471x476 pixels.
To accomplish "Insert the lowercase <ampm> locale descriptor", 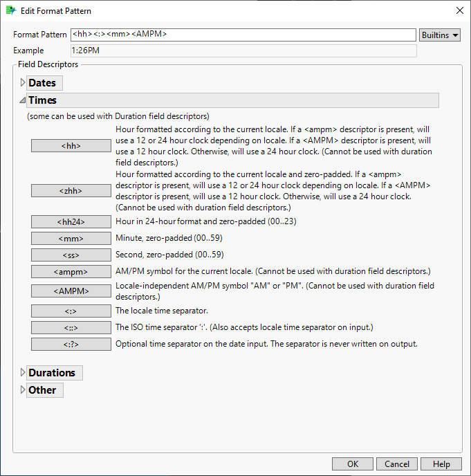I will click(x=71, y=272).
